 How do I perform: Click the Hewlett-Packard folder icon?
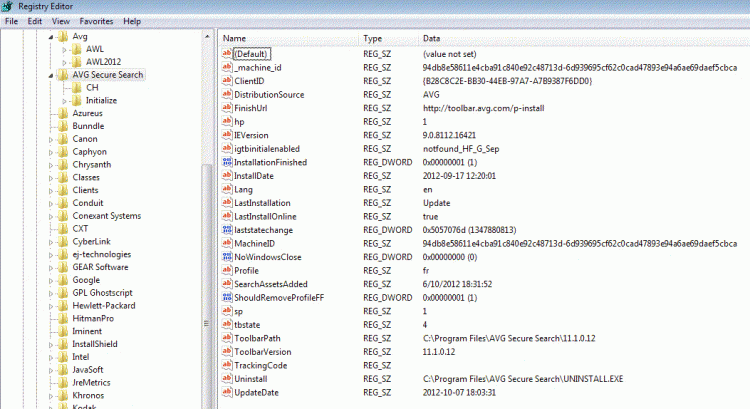[x=63, y=305]
